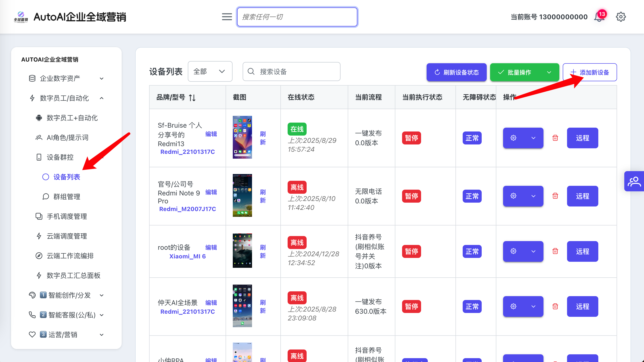Open 官号/公司号 device screenshot thumbnail
This screenshot has width=644, height=362.
(242, 195)
